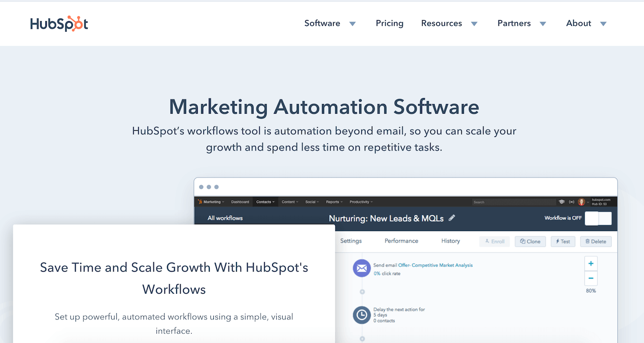Go back to All workflows
Image resolution: width=644 pixels, height=343 pixels.
click(225, 218)
